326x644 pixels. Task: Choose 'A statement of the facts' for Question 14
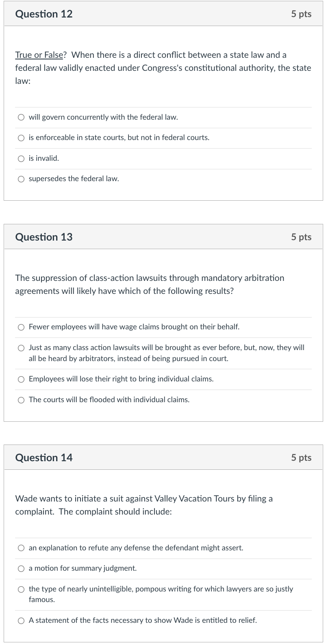(21, 620)
